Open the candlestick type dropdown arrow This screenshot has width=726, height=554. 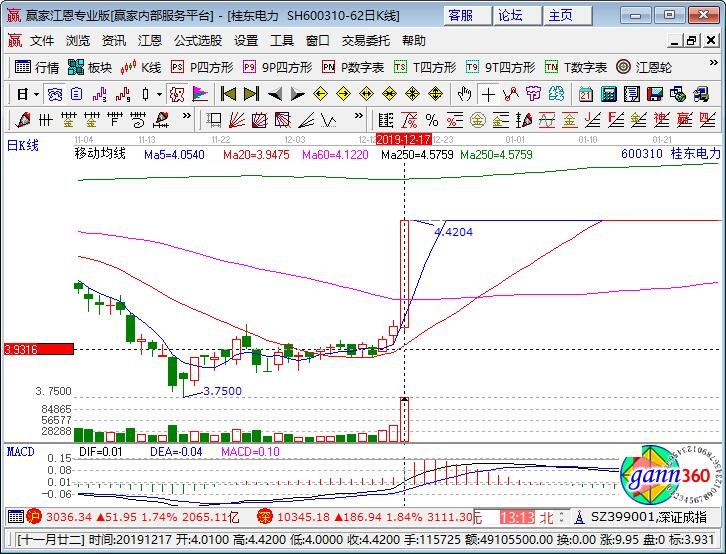159,94
